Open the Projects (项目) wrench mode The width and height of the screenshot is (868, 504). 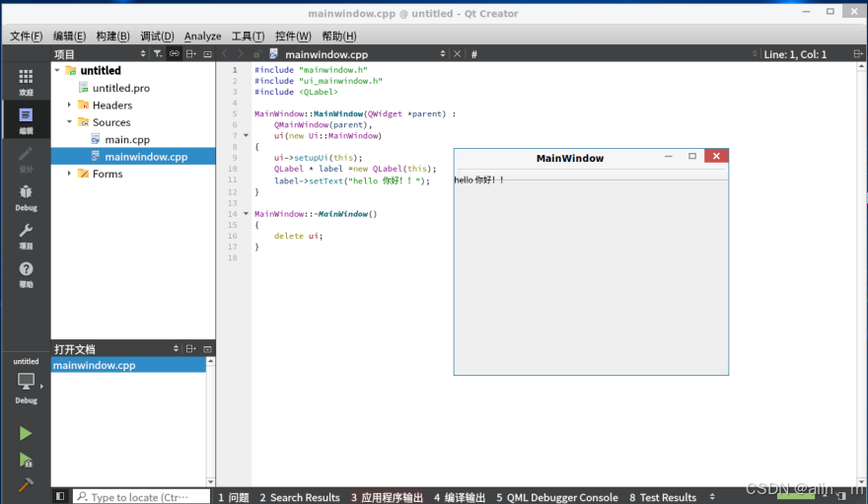coord(26,237)
